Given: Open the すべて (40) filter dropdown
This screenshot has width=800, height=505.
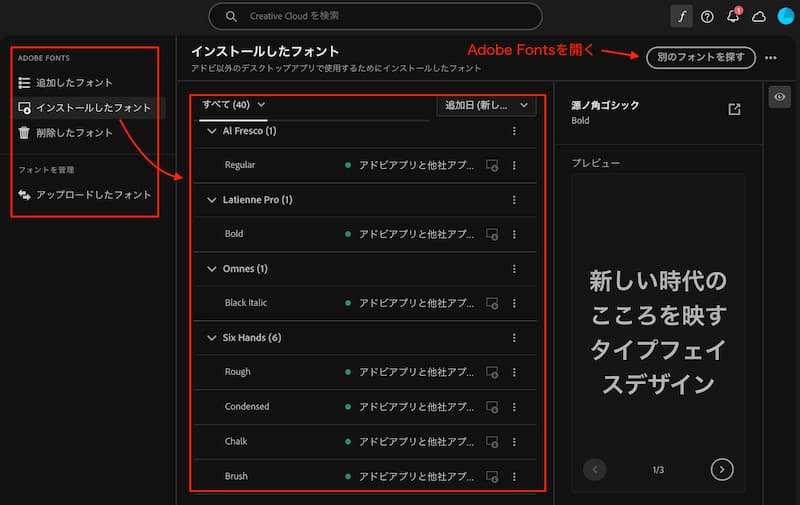Looking at the screenshot, I should 234,105.
